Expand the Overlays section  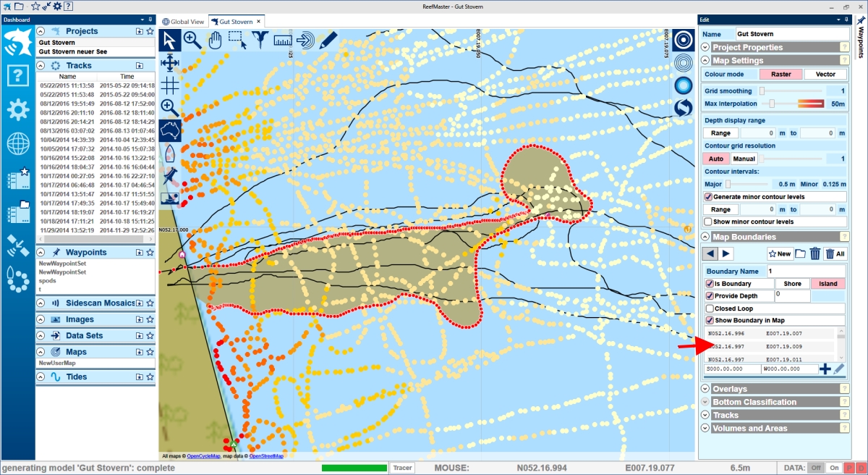(x=705, y=389)
